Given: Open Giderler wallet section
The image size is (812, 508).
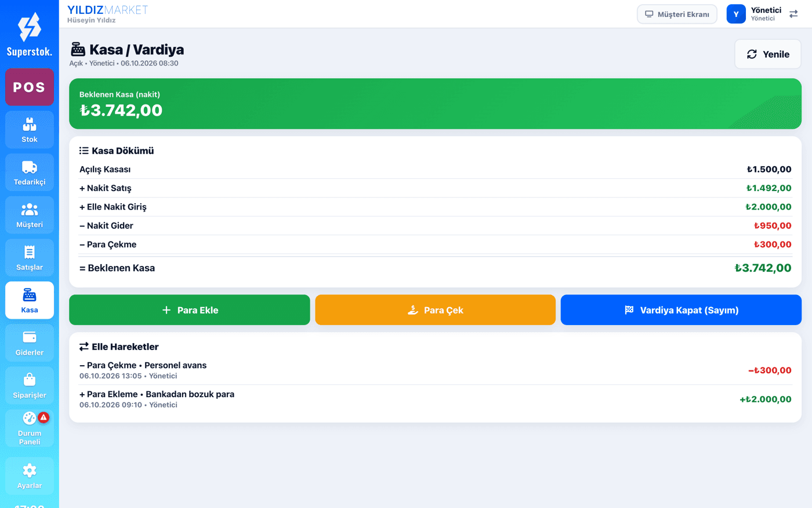Looking at the screenshot, I should click(30, 343).
